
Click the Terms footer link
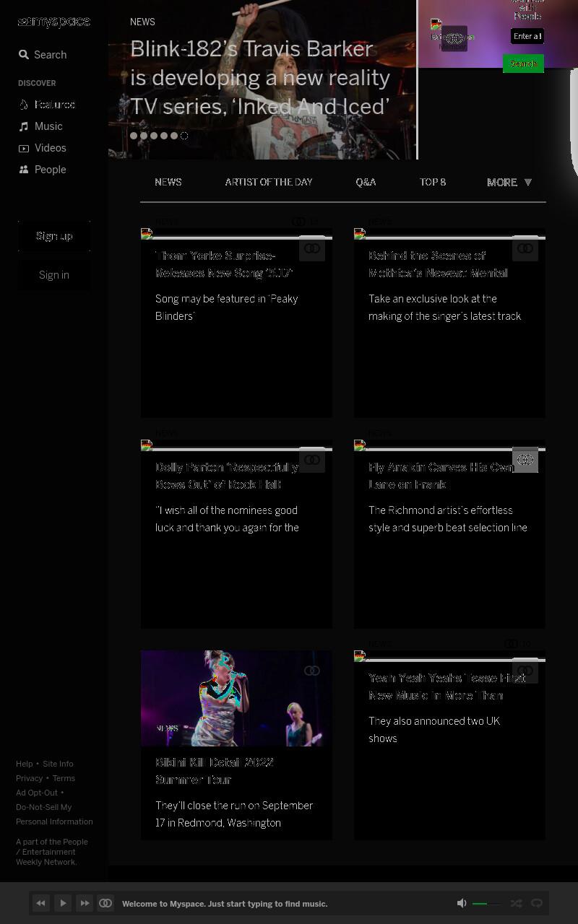click(x=64, y=778)
